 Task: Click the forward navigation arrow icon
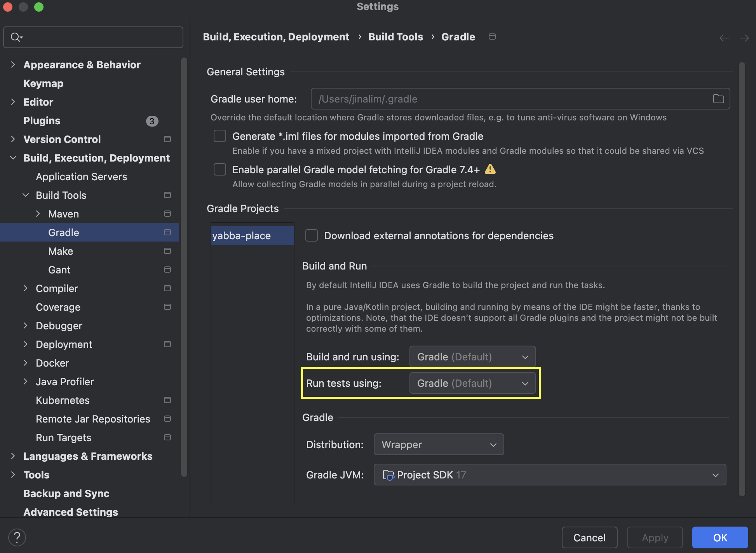point(744,38)
